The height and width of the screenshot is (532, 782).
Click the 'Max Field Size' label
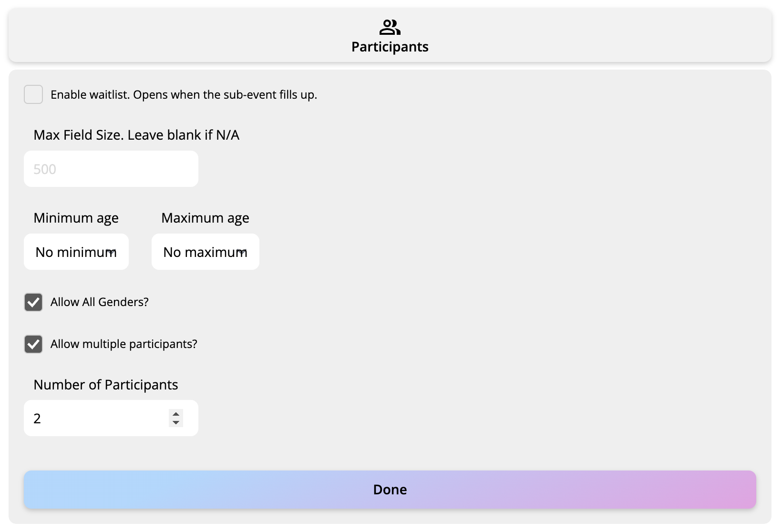(x=136, y=135)
